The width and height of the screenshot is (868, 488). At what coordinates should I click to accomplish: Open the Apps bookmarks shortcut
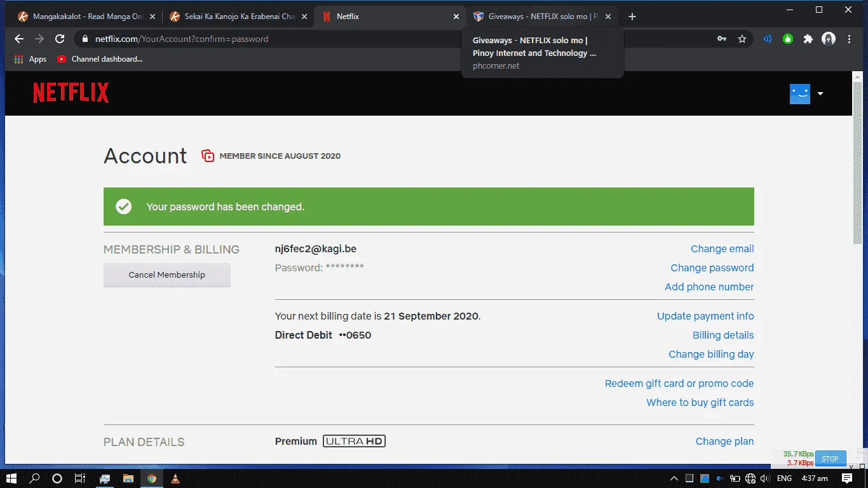[31, 59]
